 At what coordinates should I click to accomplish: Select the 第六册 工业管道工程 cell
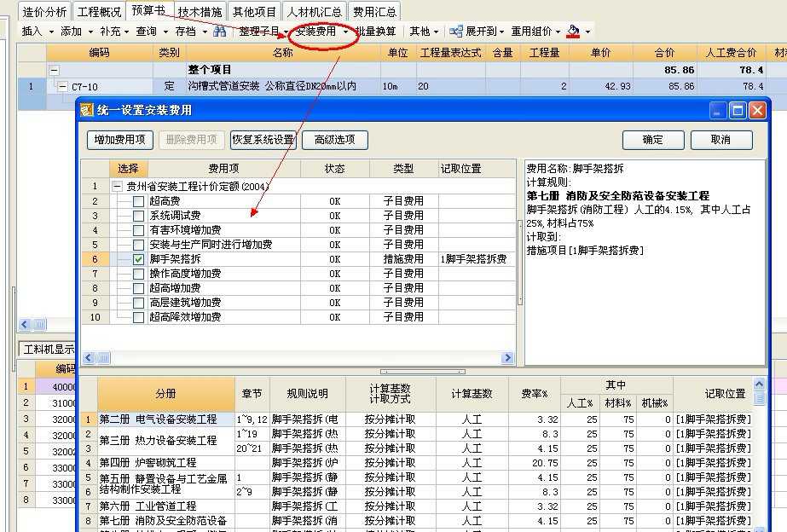[166, 507]
